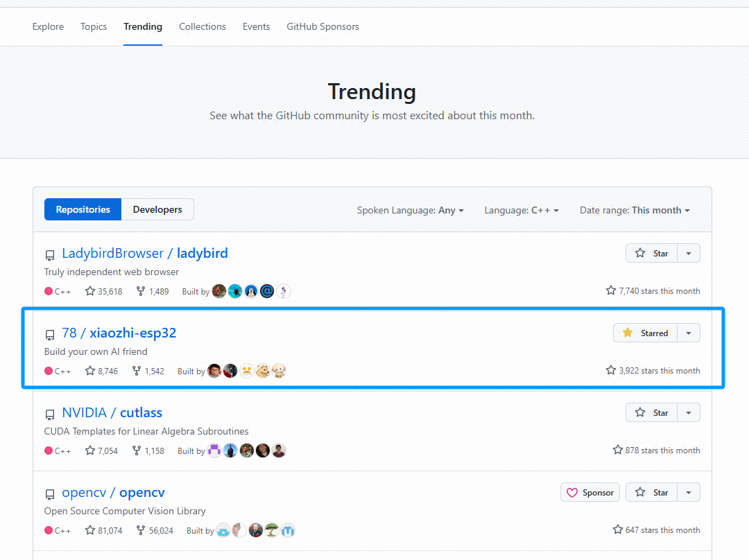
Task: Expand the list dropdown beside cutlass's Star
Action: (x=689, y=412)
